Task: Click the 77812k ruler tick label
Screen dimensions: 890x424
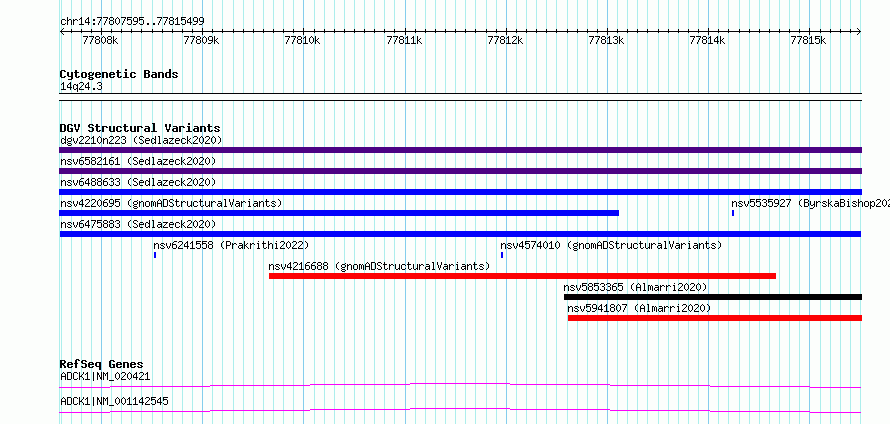Action: (x=506, y=40)
